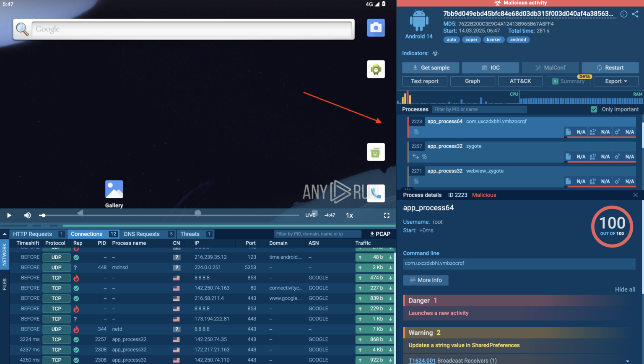644x364 pixels.
Task: Switch to the DNS Requests tab
Action: (142, 234)
